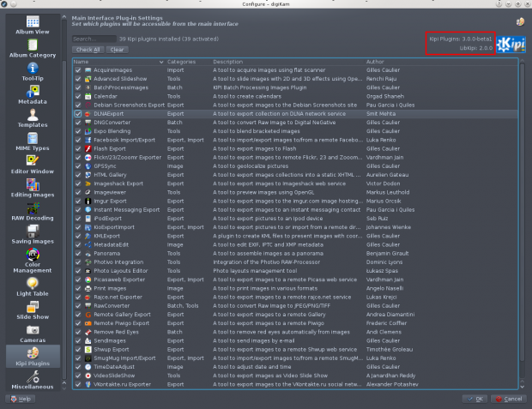Open RAW Decoding settings

click(x=33, y=212)
